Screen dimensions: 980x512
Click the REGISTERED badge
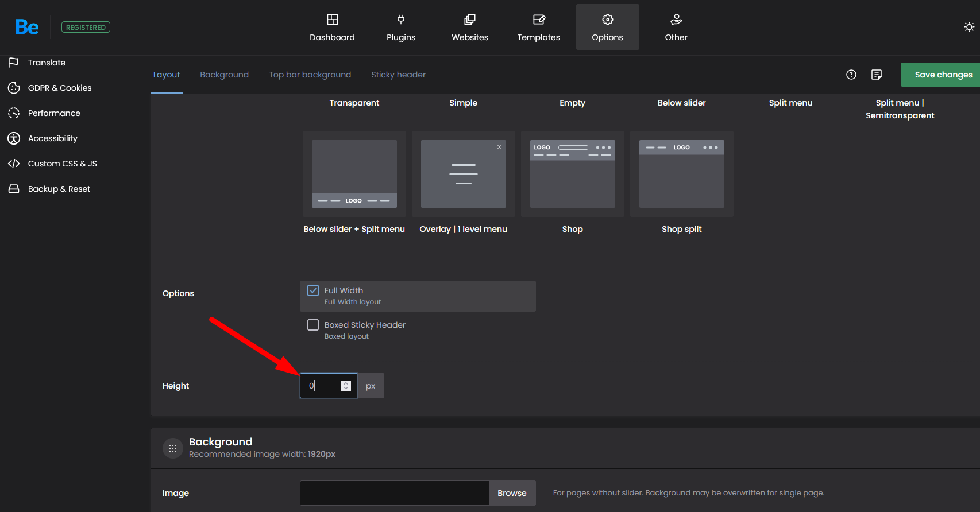(86, 27)
